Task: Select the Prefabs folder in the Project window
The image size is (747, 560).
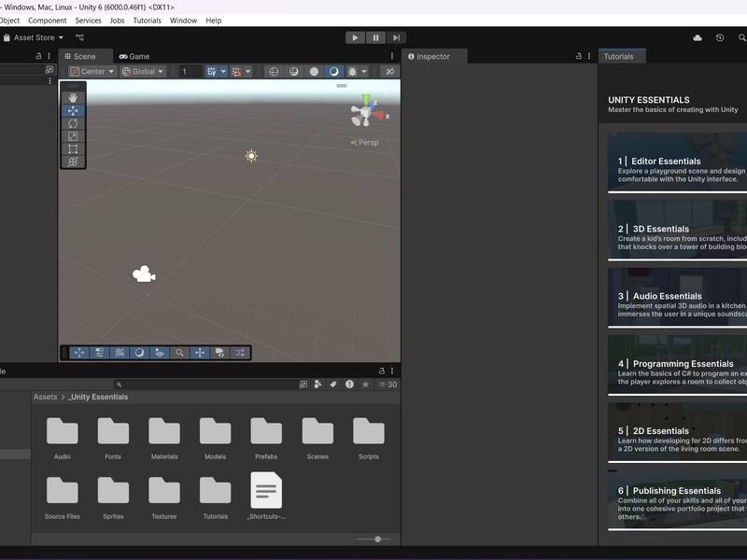Action: click(x=268, y=429)
